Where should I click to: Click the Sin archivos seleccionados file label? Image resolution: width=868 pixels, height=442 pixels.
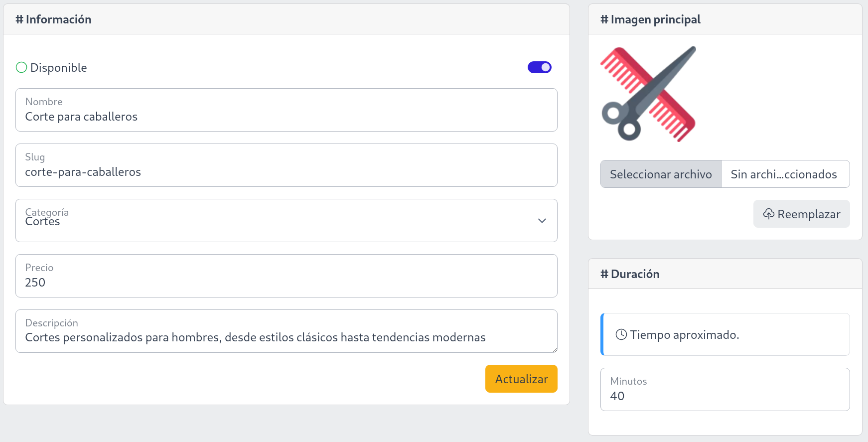(x=784, y=174)
